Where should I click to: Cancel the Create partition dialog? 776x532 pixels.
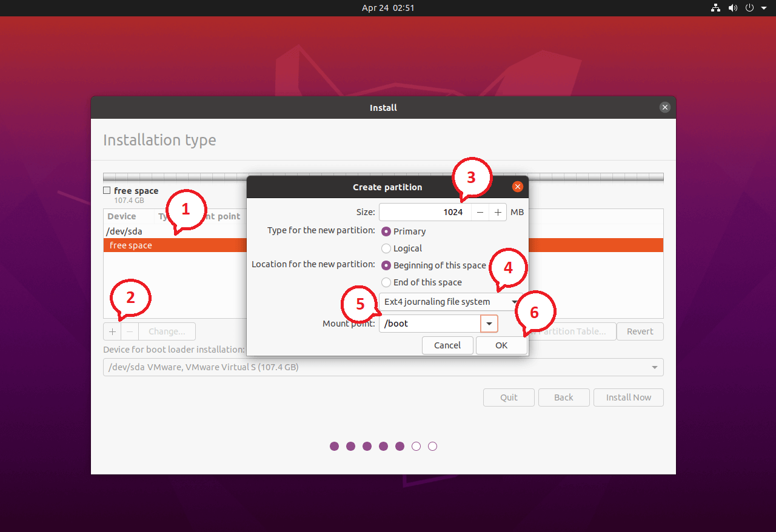pyautogui.click(x=447, y=345)
